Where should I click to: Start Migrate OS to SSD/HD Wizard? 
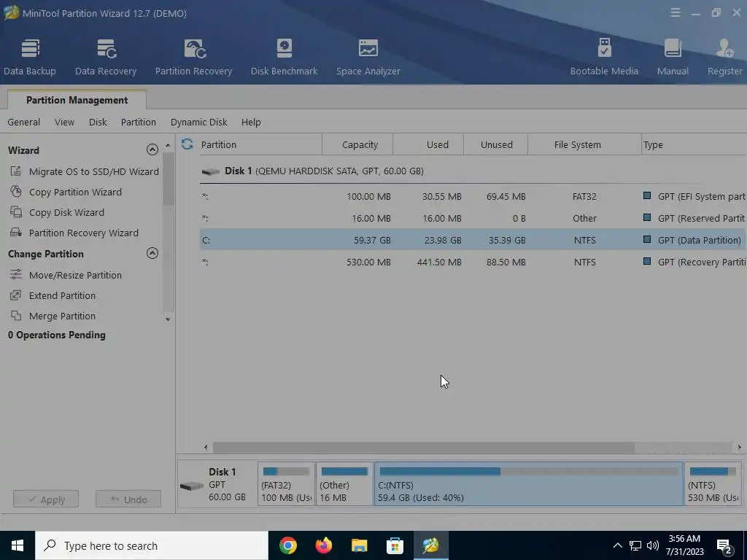click(85, 171)
